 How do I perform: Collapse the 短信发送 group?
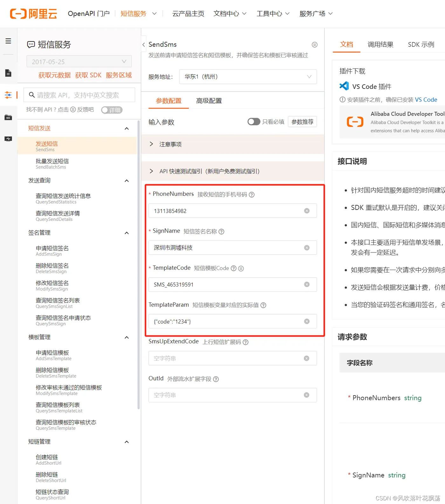127,129
